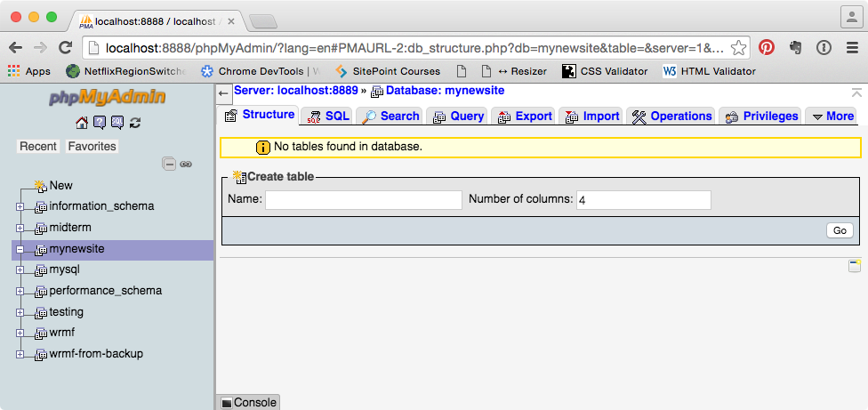Show Recent tables list
The width and height of the screenshot is (868, 410).
37,147
